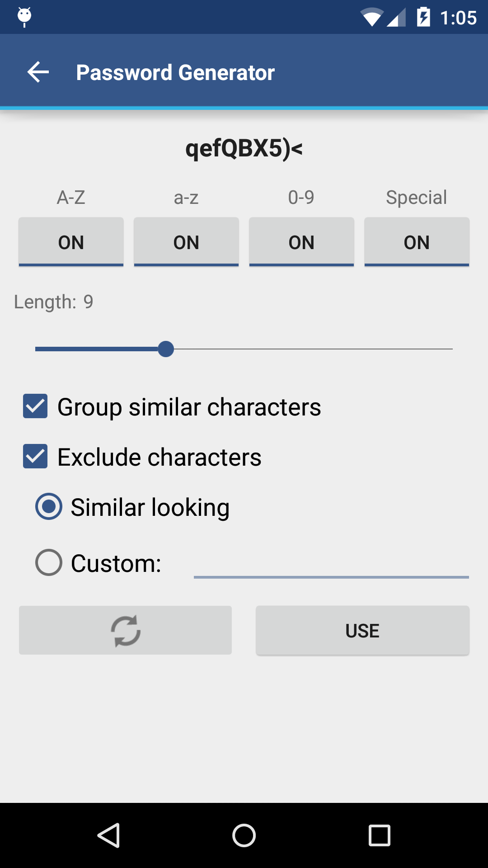
Task: Turn off A-Z uppercase letters toggle
Action: pyautogui.click(x=71, y=242)
